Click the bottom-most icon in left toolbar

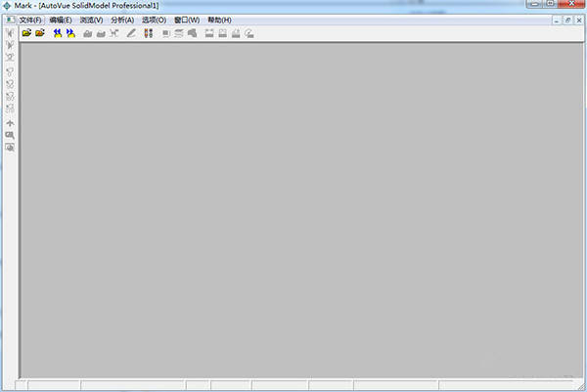[x=10, y=148]
